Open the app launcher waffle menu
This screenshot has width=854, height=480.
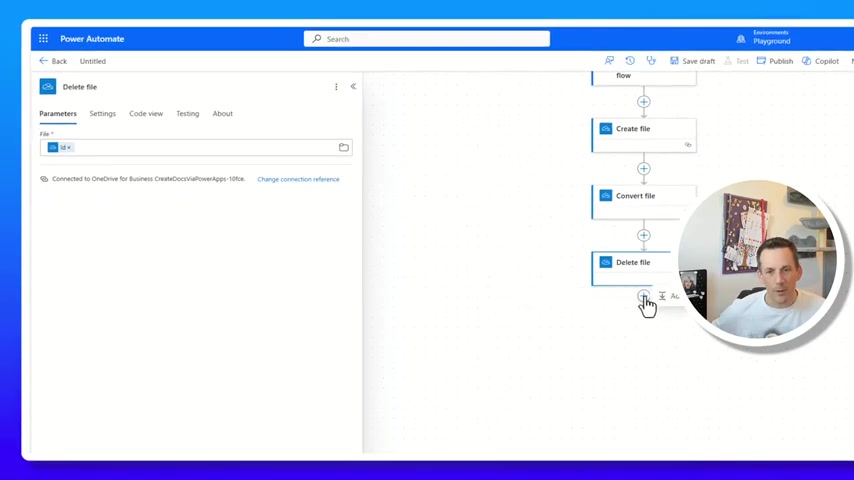pos(43,39)
